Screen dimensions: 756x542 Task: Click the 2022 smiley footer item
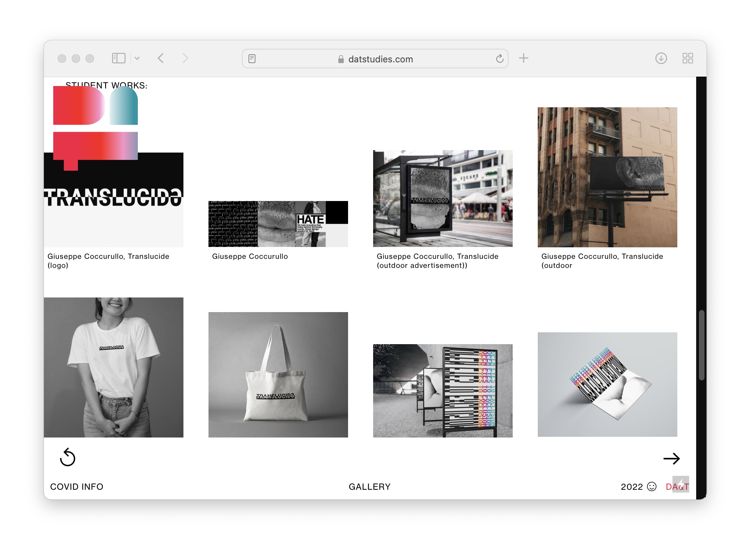[638, 487]
